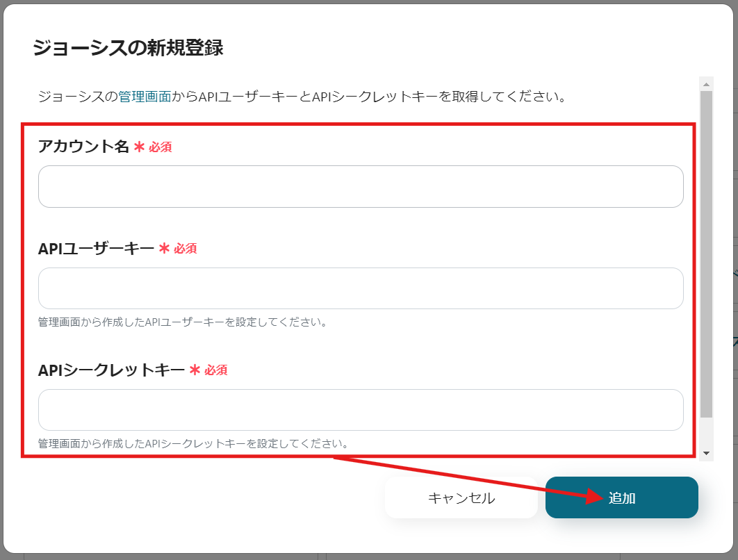Click the hint text about APIシークレットキーを設定
738x560 pixels.
pos(193,444)
